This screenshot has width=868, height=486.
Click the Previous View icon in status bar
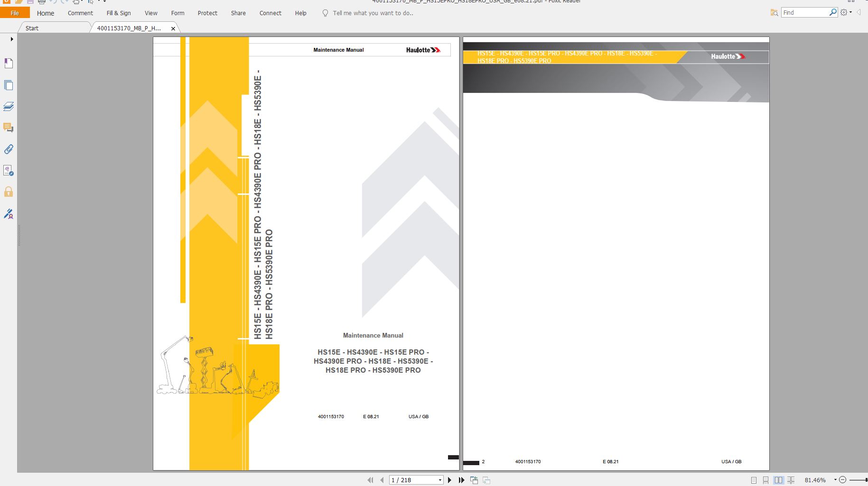474,480
